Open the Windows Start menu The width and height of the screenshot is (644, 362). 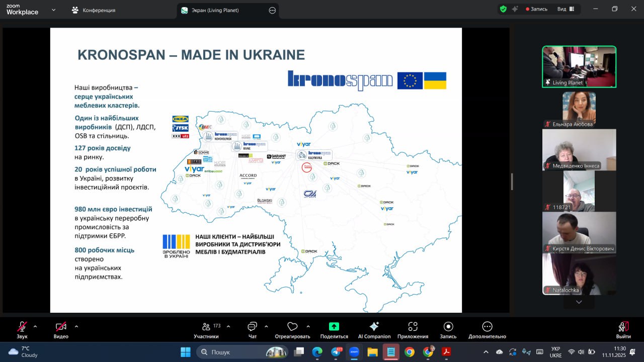pos(186,352)
